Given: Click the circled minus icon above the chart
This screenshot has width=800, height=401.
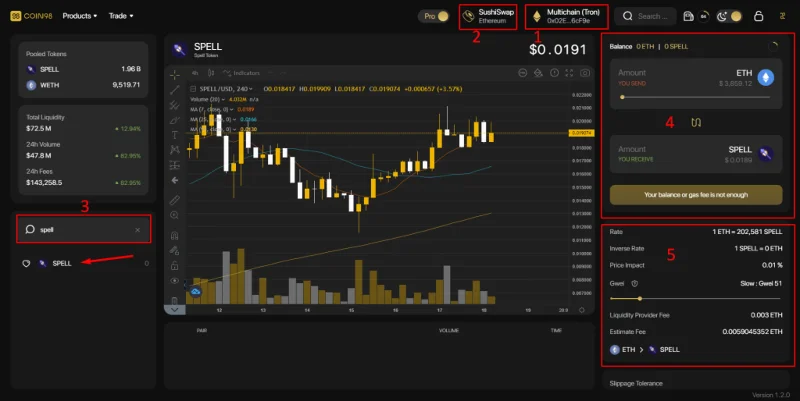Looking at the screenshot, I should pos(522,73).
